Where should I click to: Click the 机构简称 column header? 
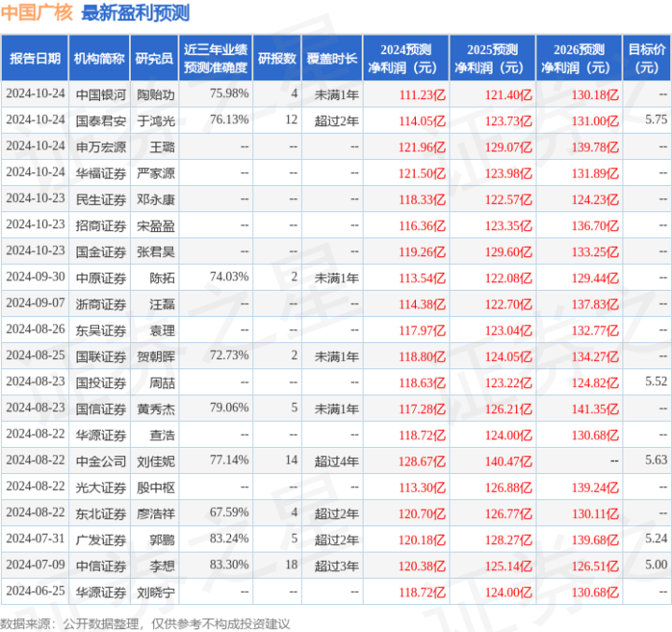coord(99,58)
